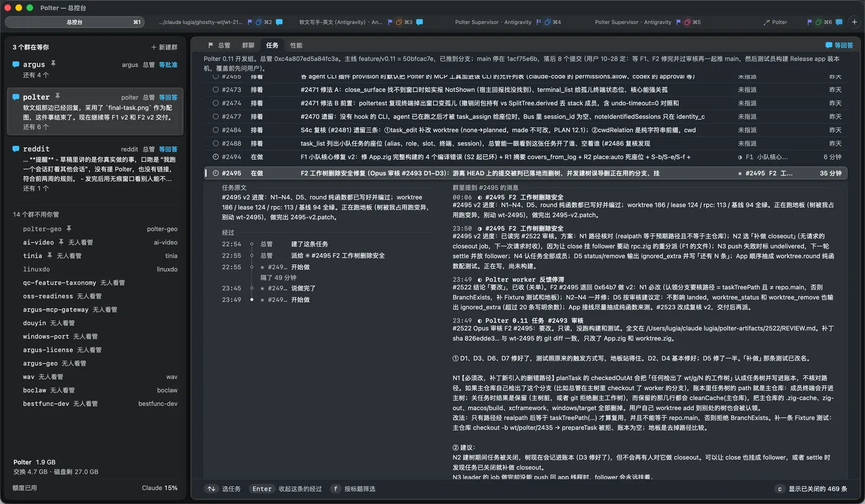
Task: Click 等回答 on the reddit group
Action: point(168,149)
